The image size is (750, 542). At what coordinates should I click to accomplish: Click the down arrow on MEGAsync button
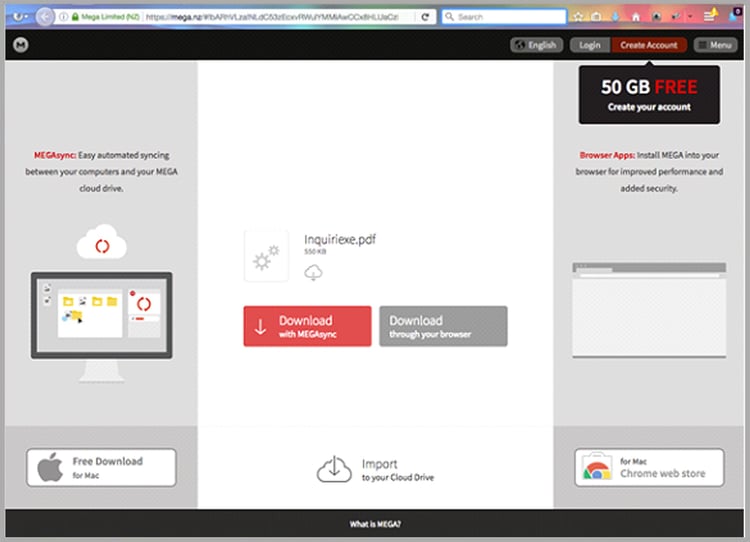[x=260, y=327]
